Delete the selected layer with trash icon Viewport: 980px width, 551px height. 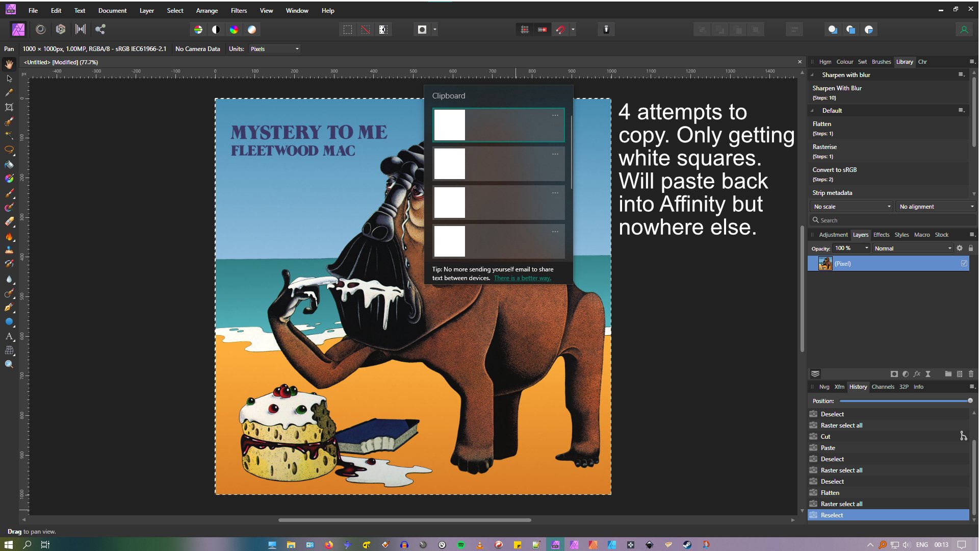971,374
